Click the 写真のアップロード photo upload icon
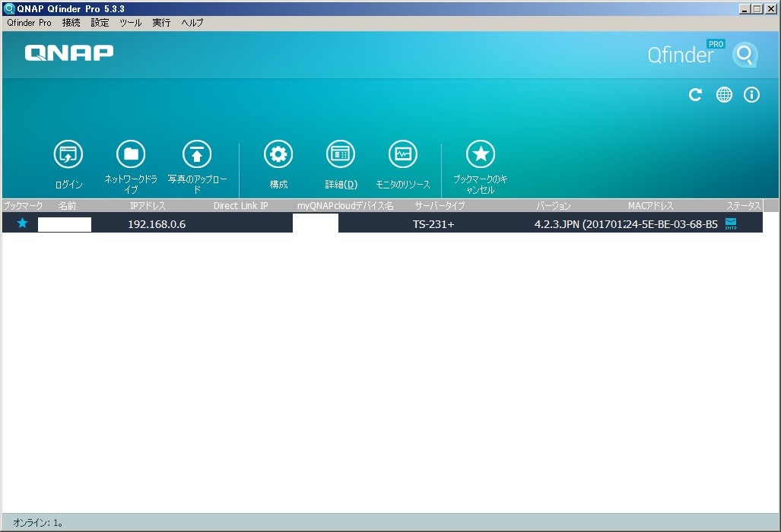 (x=197, y=154)
